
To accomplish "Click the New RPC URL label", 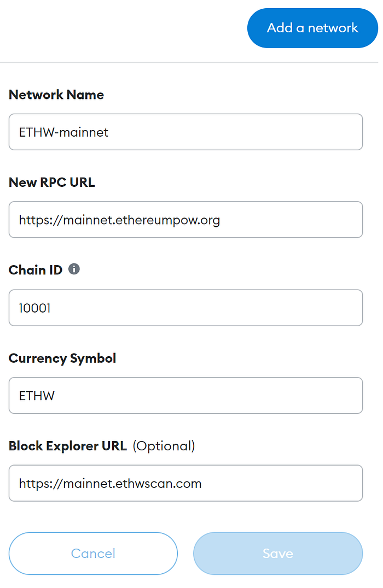I will tap(52, 183).
